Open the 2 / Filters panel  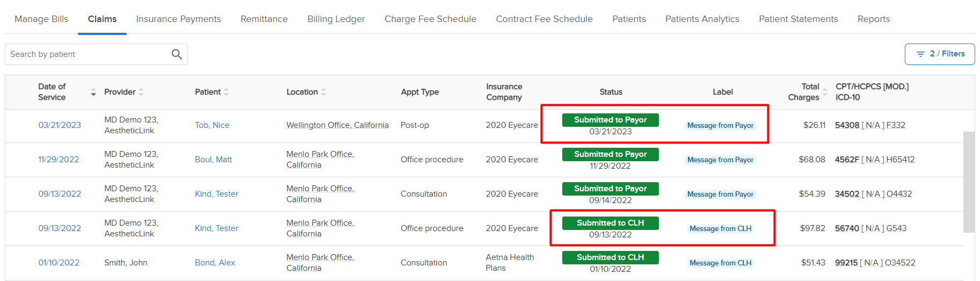coord(940,54)
